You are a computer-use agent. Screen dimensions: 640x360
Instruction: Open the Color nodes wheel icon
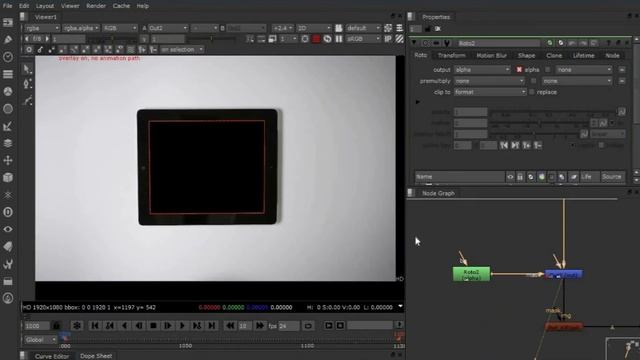tap(8, 91)
